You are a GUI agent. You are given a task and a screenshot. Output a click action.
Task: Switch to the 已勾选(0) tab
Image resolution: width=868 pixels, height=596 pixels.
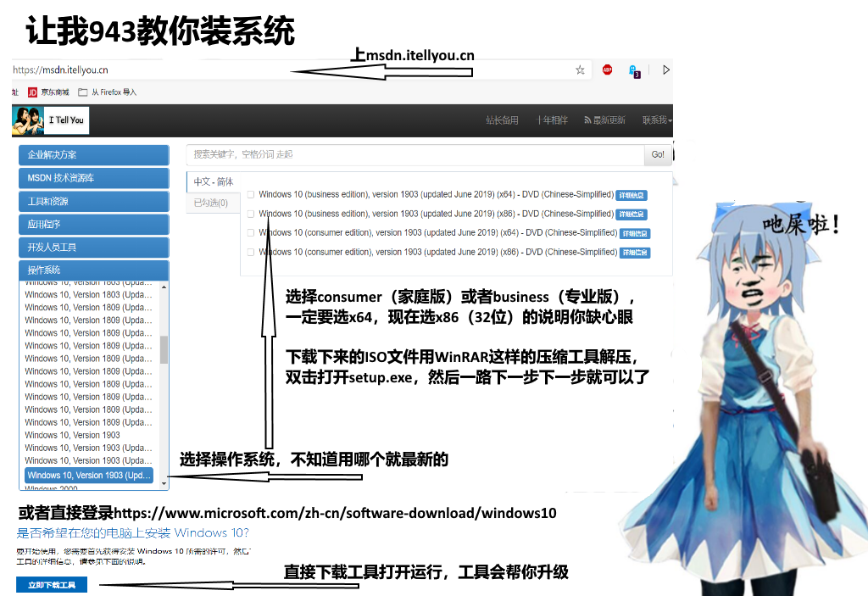point(211,203)
